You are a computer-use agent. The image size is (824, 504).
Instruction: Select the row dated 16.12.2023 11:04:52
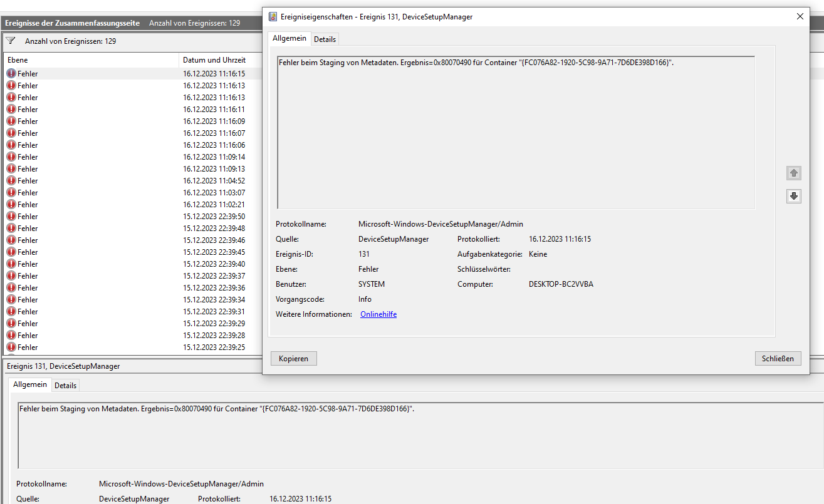point(133,180)
